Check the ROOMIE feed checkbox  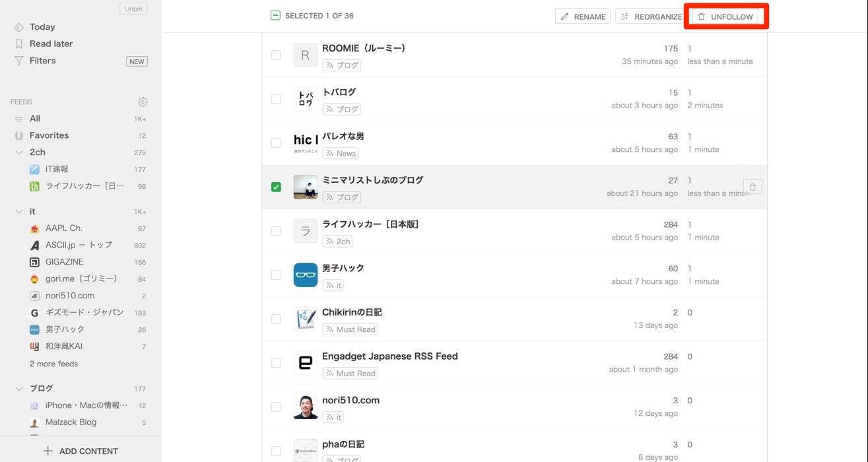276,55
